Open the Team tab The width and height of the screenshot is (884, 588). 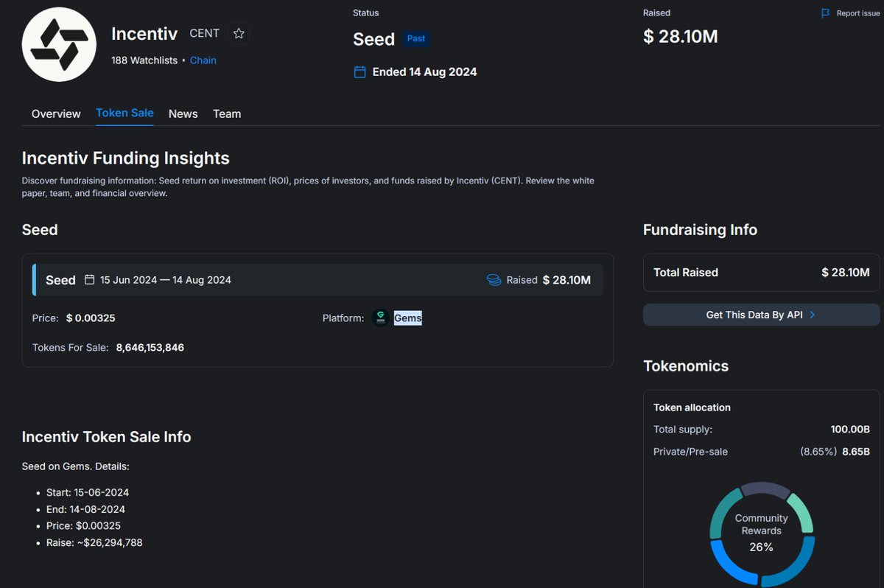point(227,113)
